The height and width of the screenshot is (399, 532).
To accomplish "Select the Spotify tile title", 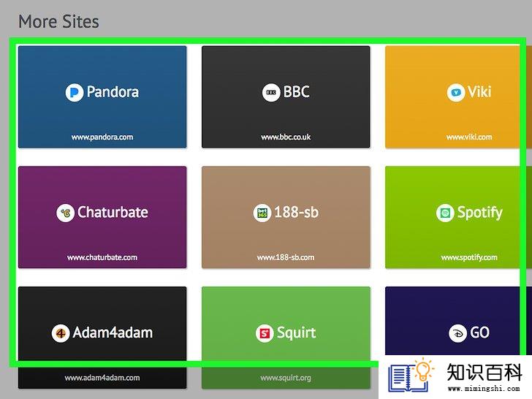I will (479, 213).
